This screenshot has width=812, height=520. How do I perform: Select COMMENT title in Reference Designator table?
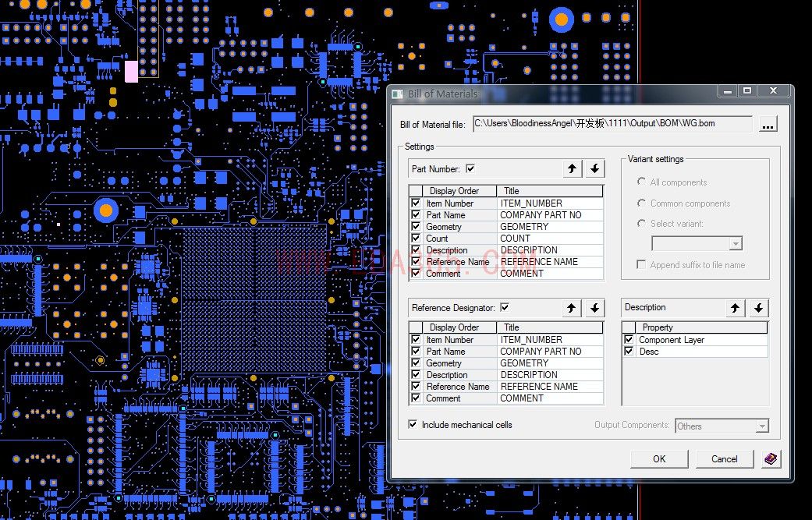(551, 398)
